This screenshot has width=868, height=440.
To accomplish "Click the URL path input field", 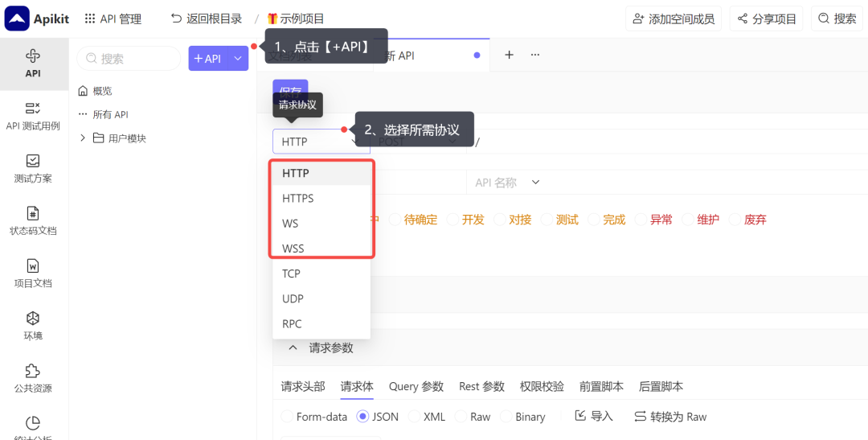I will 667,142.
